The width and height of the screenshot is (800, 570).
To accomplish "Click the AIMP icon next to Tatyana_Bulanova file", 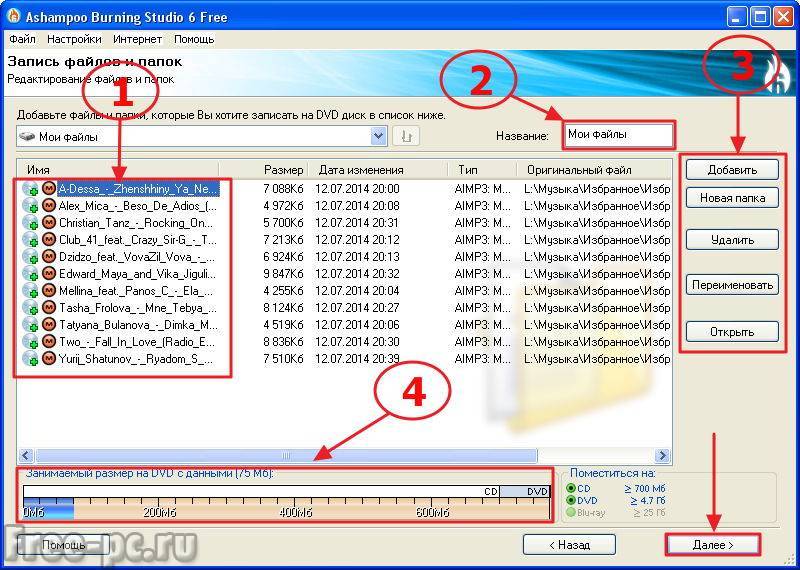I will (48, 324).
